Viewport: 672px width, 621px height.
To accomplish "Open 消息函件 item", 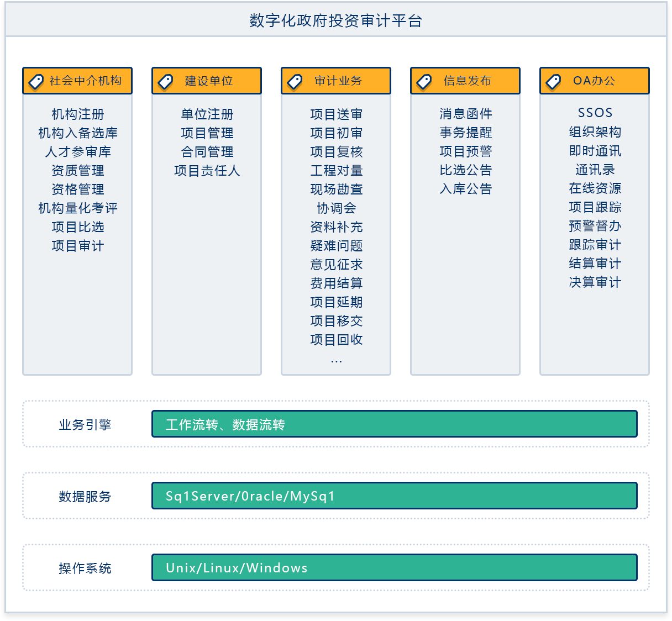I will (x=466, y=114).
